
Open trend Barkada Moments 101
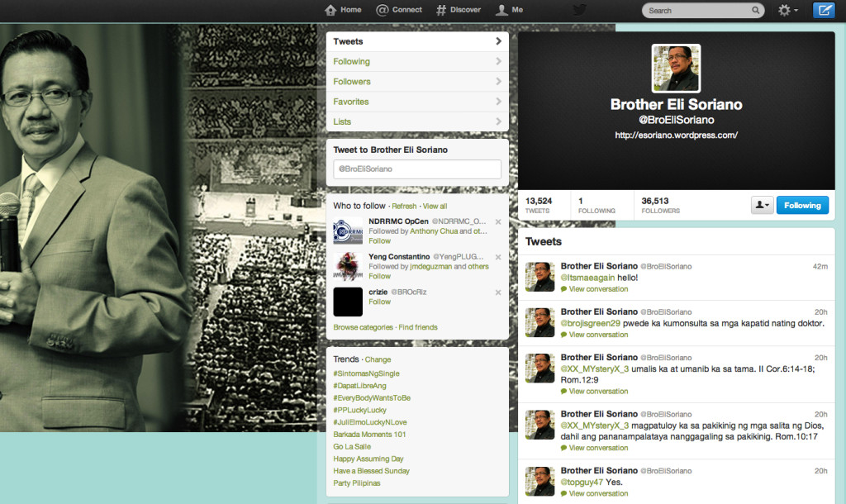coord(369,435)
